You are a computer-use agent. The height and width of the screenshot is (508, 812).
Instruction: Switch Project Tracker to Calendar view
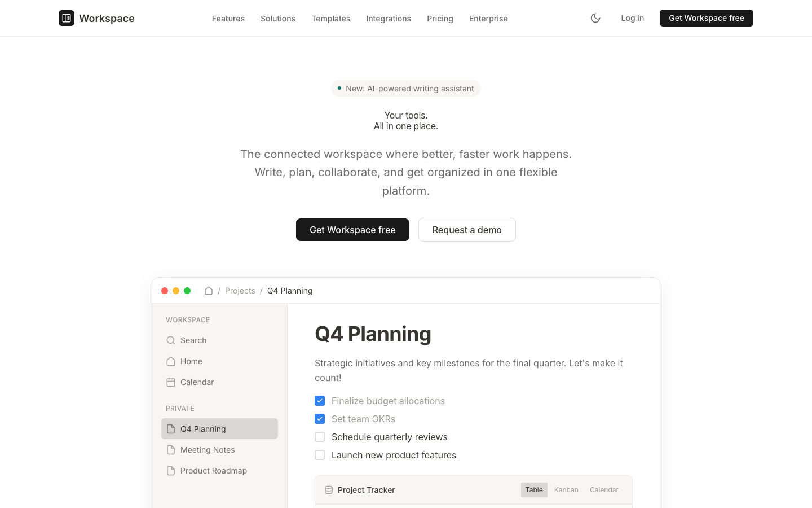pos(604,490)
